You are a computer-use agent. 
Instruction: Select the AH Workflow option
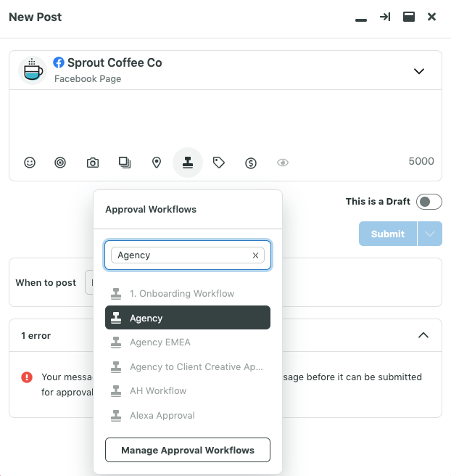[x=188, y=390]
